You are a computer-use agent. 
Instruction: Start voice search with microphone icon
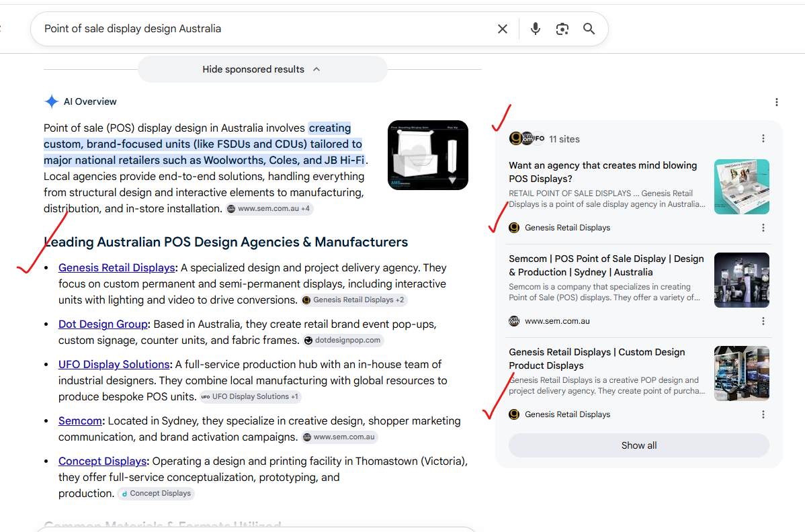pyautogui.click(x=535, y=29)
